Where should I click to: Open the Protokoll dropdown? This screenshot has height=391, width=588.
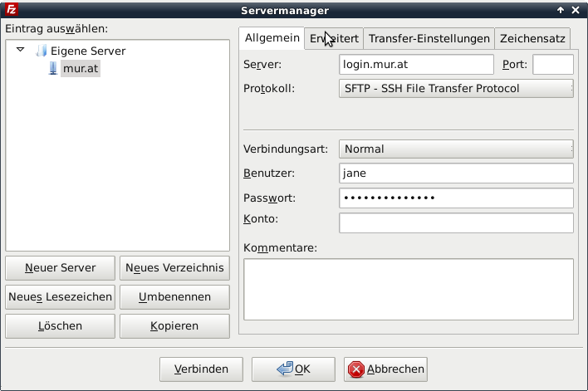coord(456,88)
